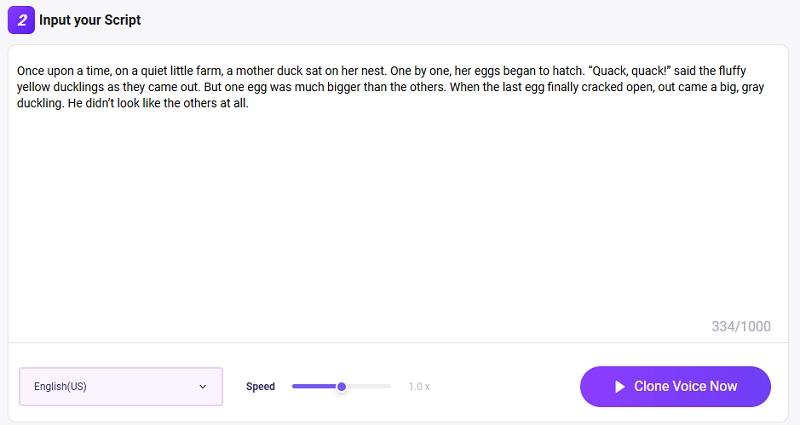Click the chevron arrow of the language selector
800x425 pixels.
pos(203,386)
